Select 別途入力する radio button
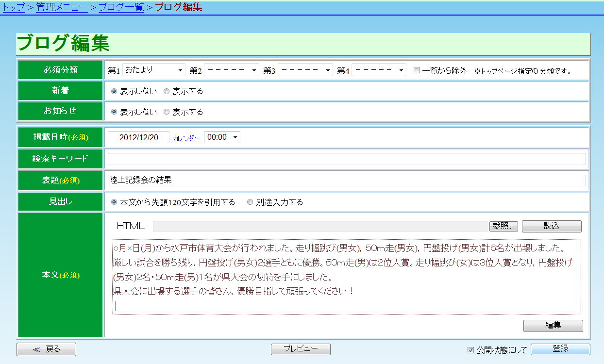Screen dimensions: 604x364 [x=250, y=202]
